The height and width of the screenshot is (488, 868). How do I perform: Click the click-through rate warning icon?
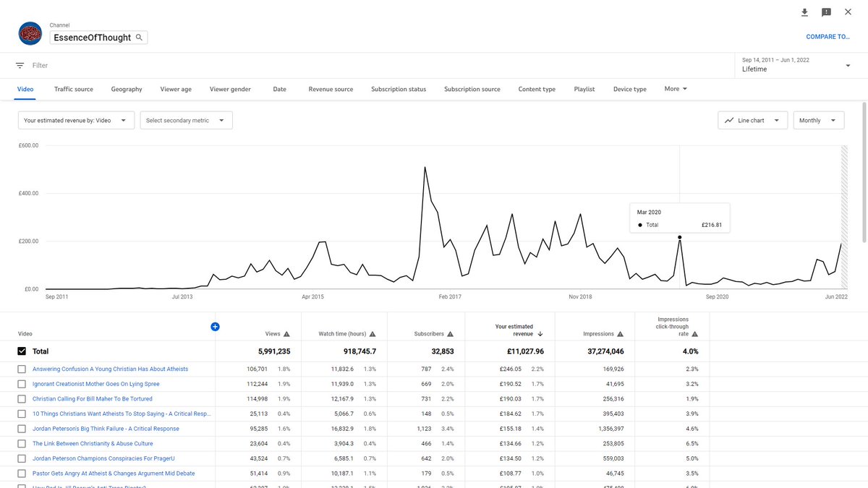(695, 334)
